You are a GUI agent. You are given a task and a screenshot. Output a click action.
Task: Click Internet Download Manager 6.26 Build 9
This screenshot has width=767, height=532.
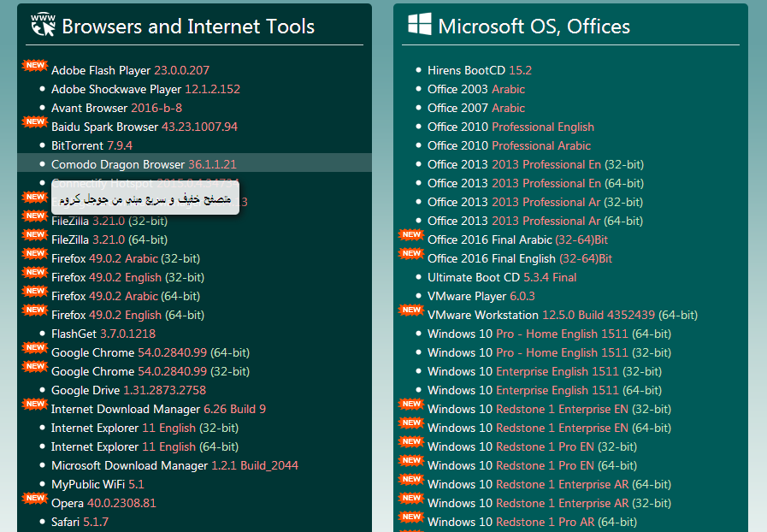[x=158, y=409]
